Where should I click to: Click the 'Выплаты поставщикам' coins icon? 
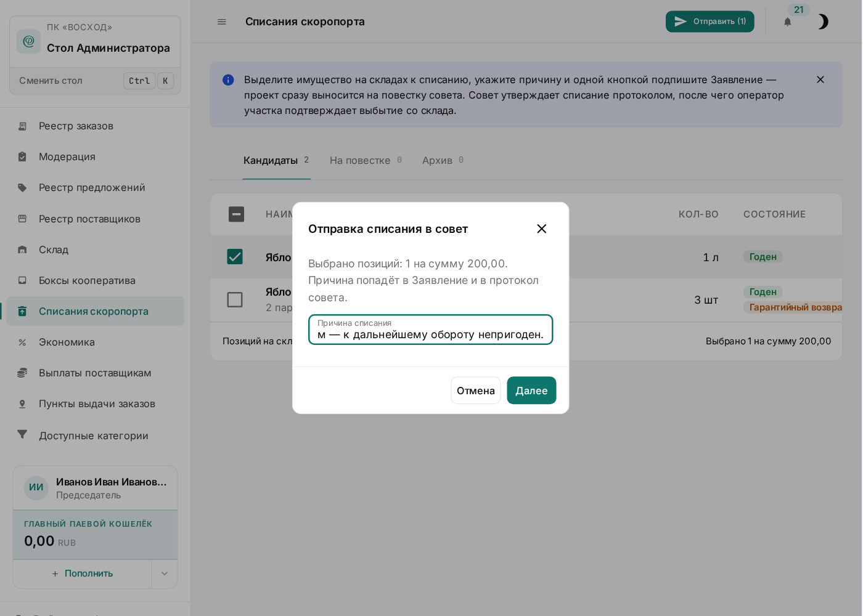click(22, 373)
